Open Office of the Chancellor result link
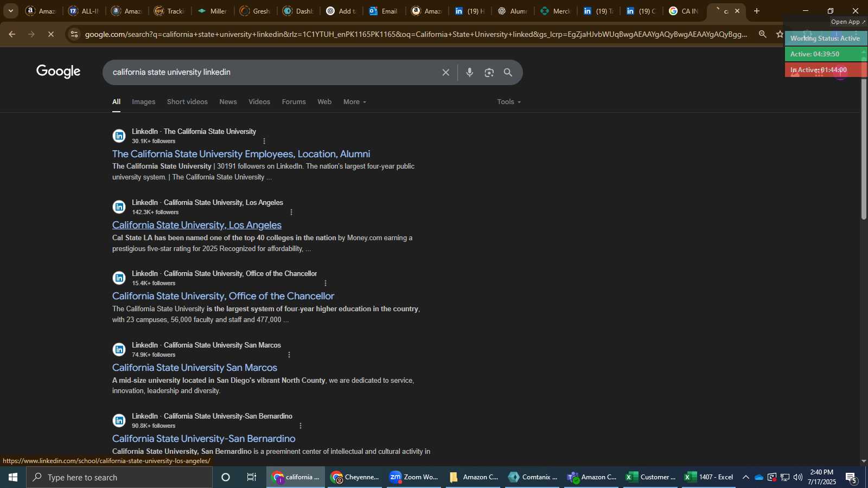Viewport: 868px width, 488px height. pos(223,296)
